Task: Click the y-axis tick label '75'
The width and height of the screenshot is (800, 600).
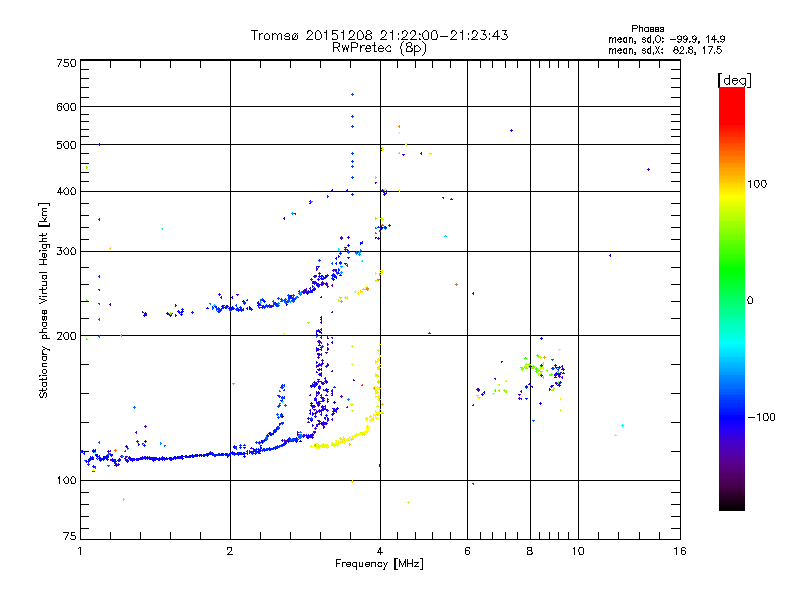Action: 70,536
